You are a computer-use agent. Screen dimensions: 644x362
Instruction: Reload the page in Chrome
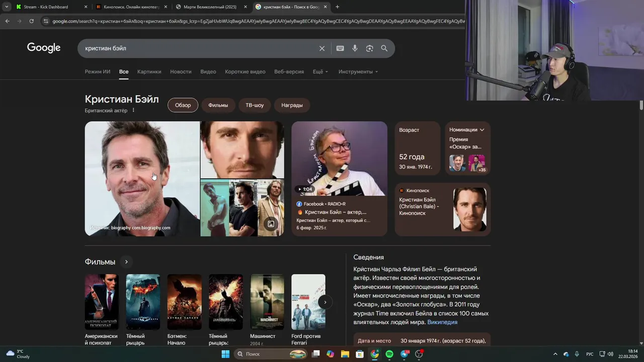31,21
